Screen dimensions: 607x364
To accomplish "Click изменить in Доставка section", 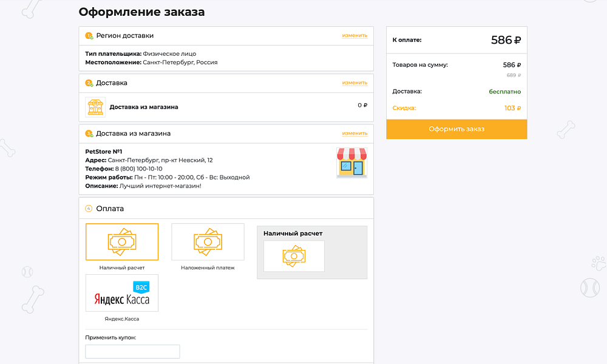I will pyautogui.click(x=355, y=83).
